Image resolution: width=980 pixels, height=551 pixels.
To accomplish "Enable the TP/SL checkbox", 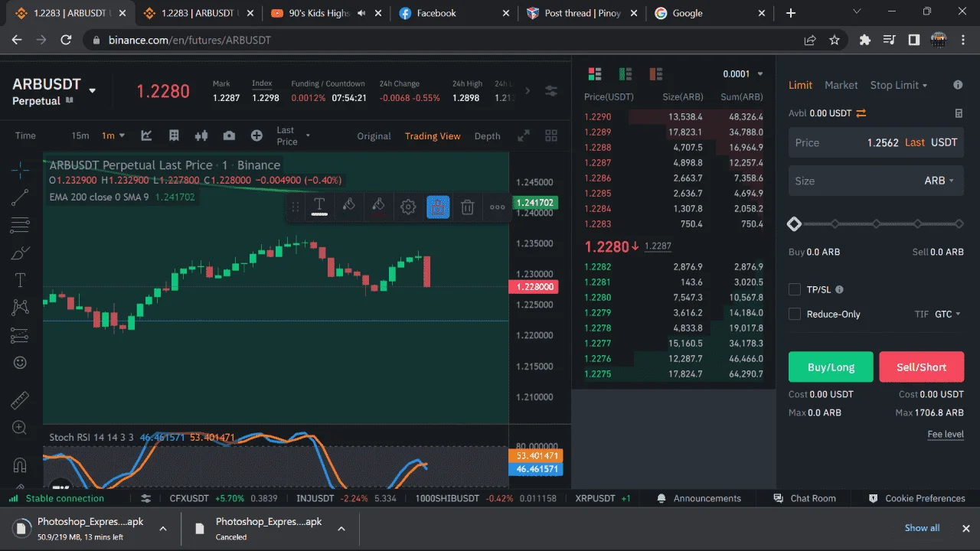I will [795, 289].
